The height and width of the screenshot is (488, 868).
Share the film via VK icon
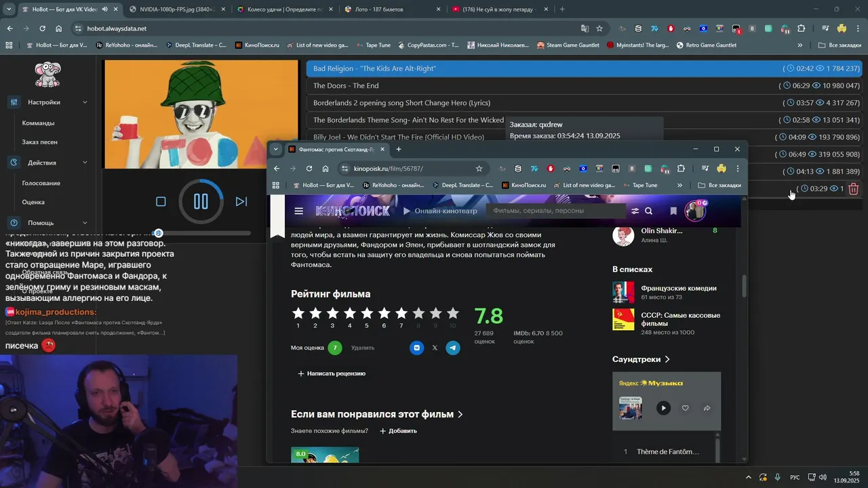(416, 348)
